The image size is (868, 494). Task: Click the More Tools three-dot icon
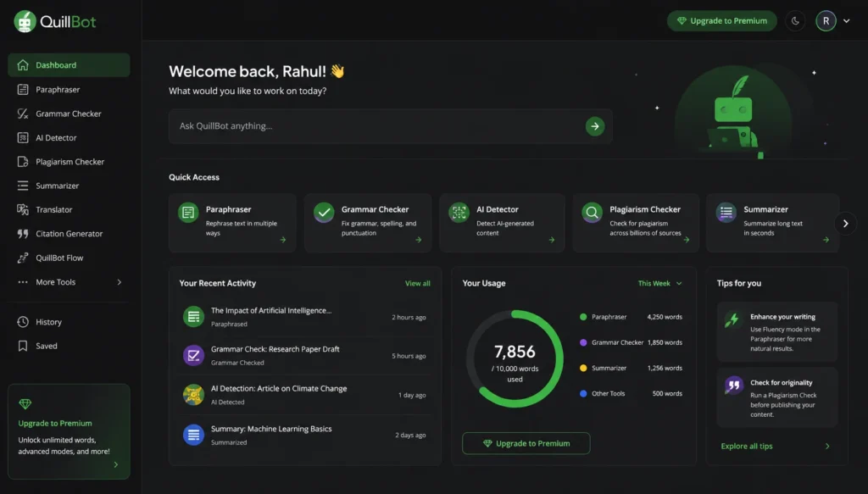click(x=23, y=282)
